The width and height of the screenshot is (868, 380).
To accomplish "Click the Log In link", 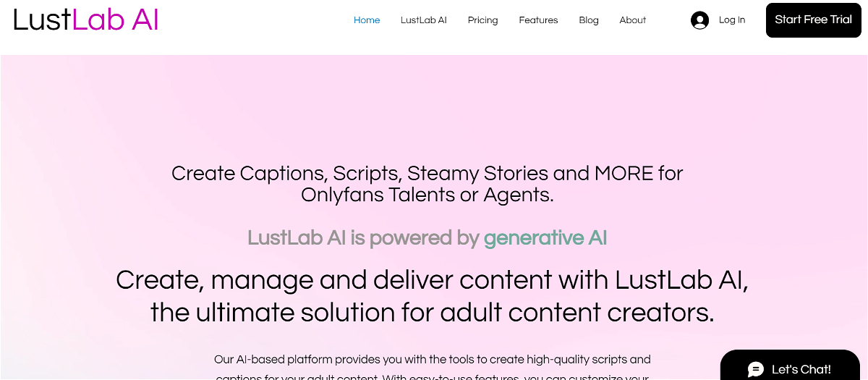I will tap(732, 20).
